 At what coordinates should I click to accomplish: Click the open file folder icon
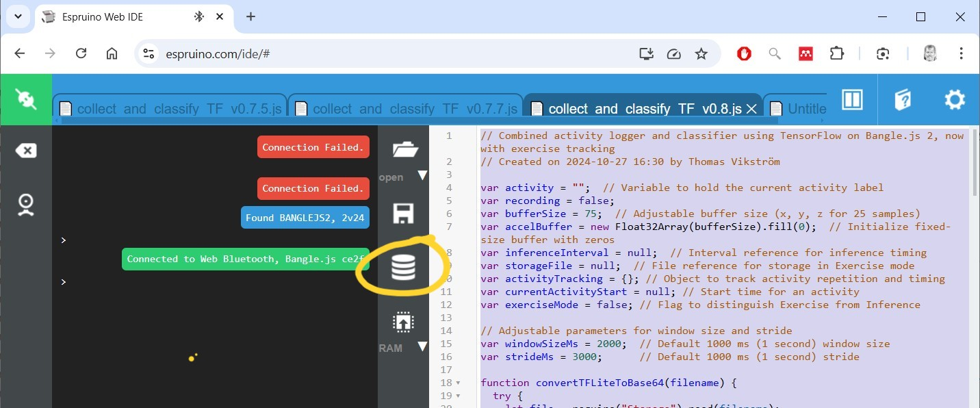(405, 149)
